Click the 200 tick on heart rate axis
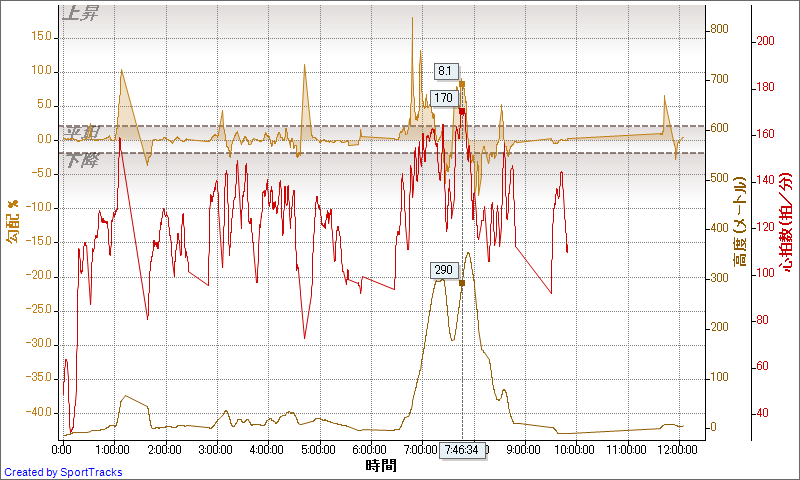This screenshot has width=800, height=480. click(x=765, y=41)
